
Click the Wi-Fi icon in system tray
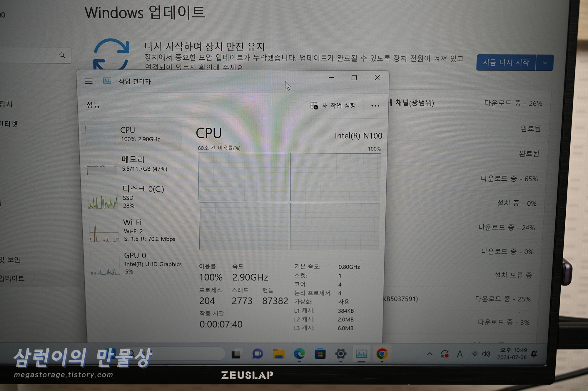point(475,354)
